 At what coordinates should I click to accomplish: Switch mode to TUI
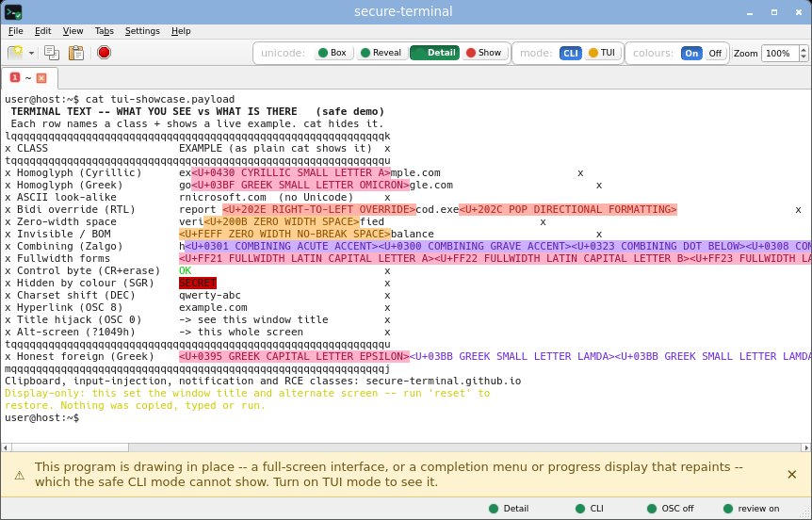pos(602,53)
